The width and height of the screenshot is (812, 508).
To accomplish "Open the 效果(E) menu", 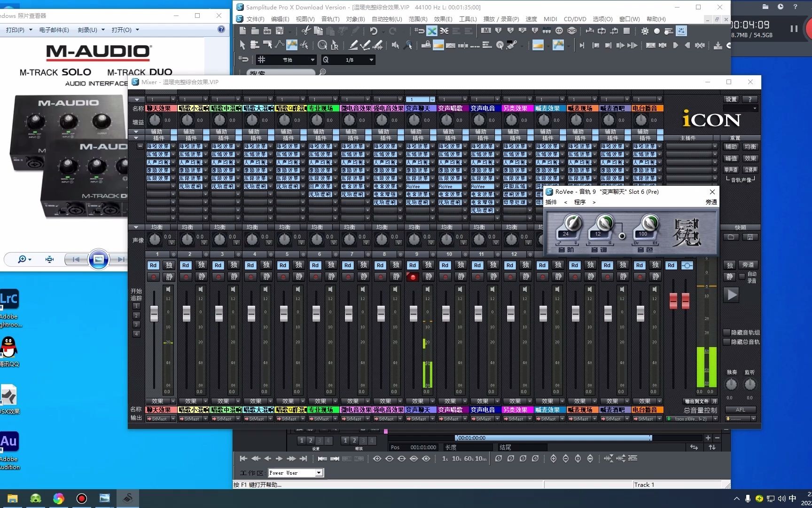I will tap(443, 19).
